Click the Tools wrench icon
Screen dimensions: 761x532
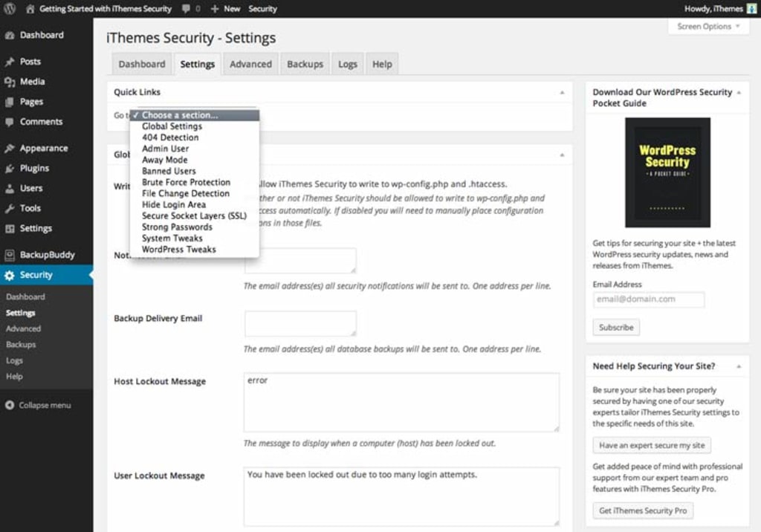click(9, 208)
